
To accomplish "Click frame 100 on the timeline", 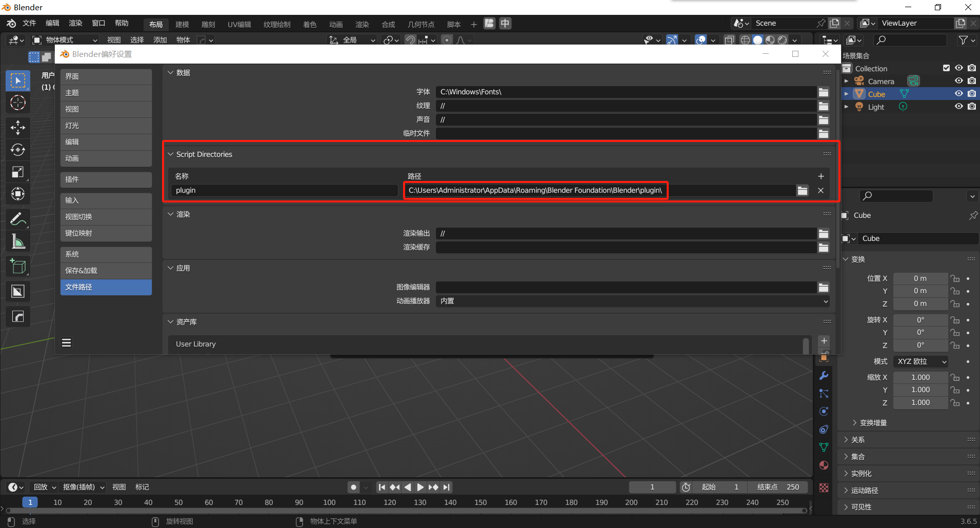I will [329, 502].
